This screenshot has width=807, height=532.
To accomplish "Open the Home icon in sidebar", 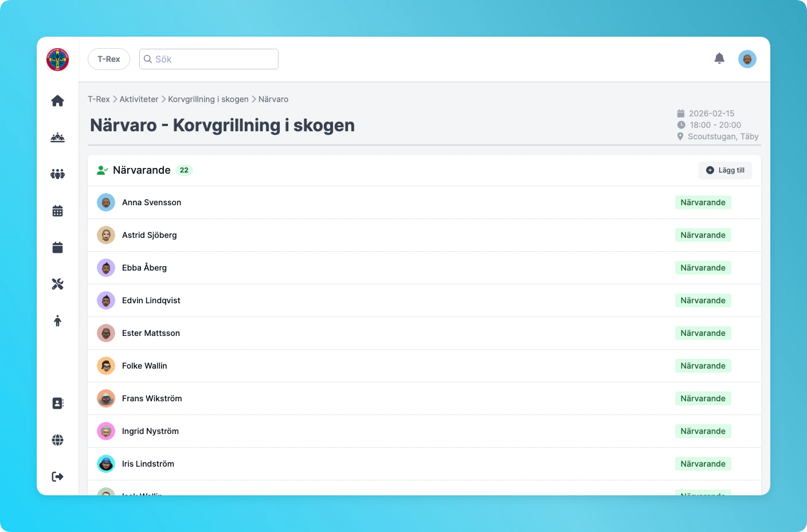I will (57, 101).
